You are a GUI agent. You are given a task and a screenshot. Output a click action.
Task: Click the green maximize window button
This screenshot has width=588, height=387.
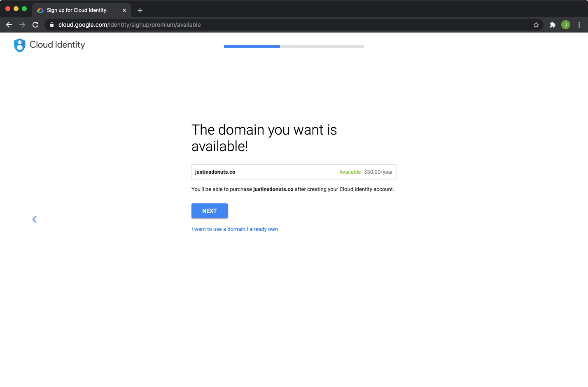point(24,9)
